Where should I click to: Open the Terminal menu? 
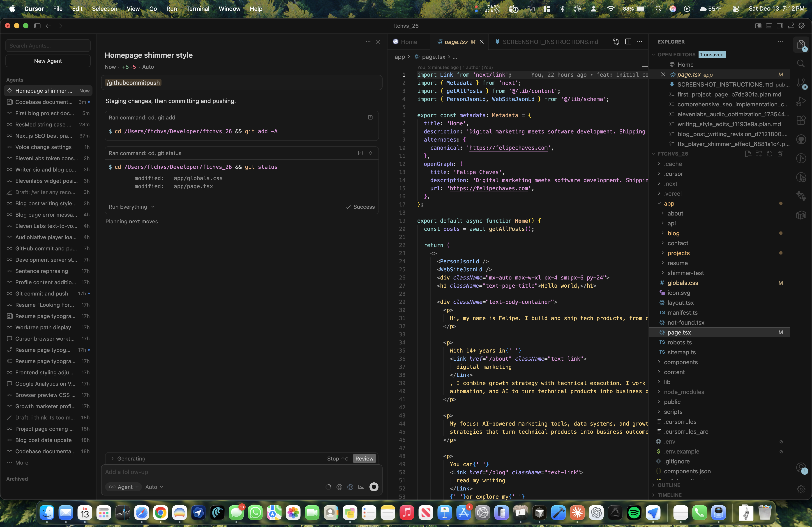(x=198, y=9)
